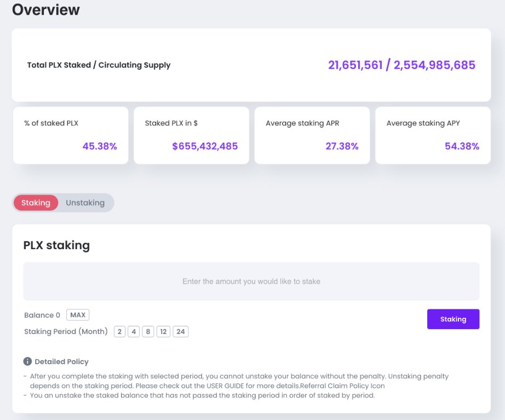Viewport: 505px width, 420px height.
Task: Click the Total PLX Staked supply card
Action: pos(251,64)
